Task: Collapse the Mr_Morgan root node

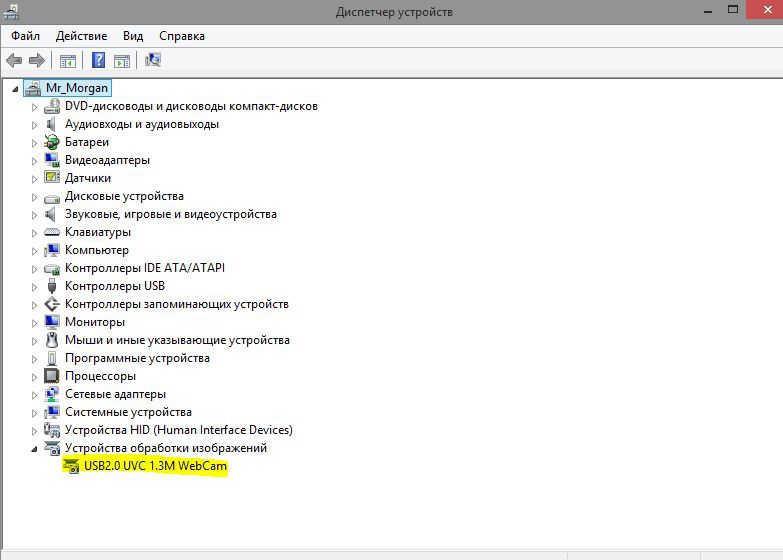Action: point(15,88)
